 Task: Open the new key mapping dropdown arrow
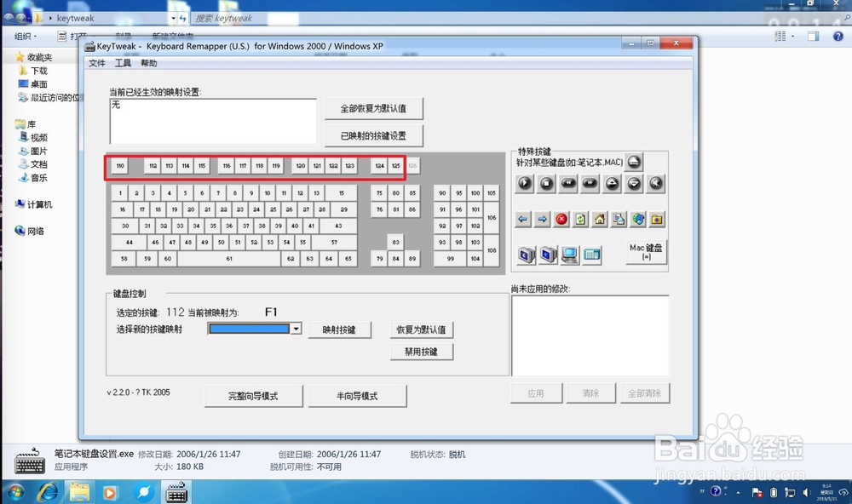click(x=296, y=329)
